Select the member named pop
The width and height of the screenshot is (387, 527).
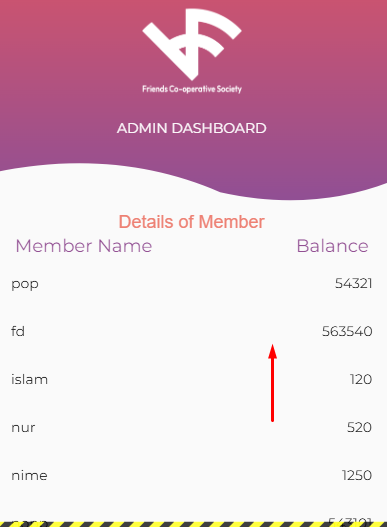(x=25, y=284)
